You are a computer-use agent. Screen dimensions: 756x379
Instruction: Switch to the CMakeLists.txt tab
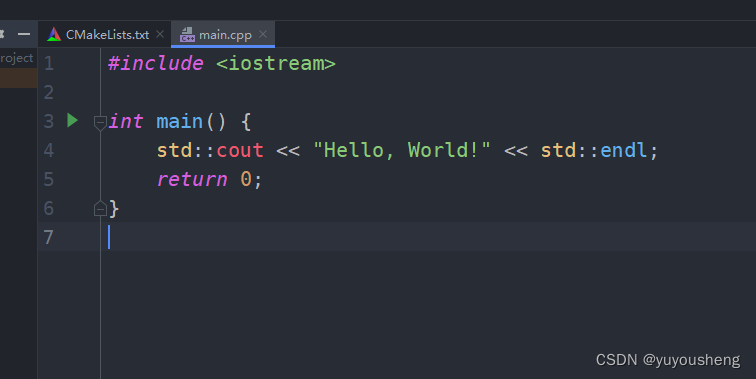105,35
